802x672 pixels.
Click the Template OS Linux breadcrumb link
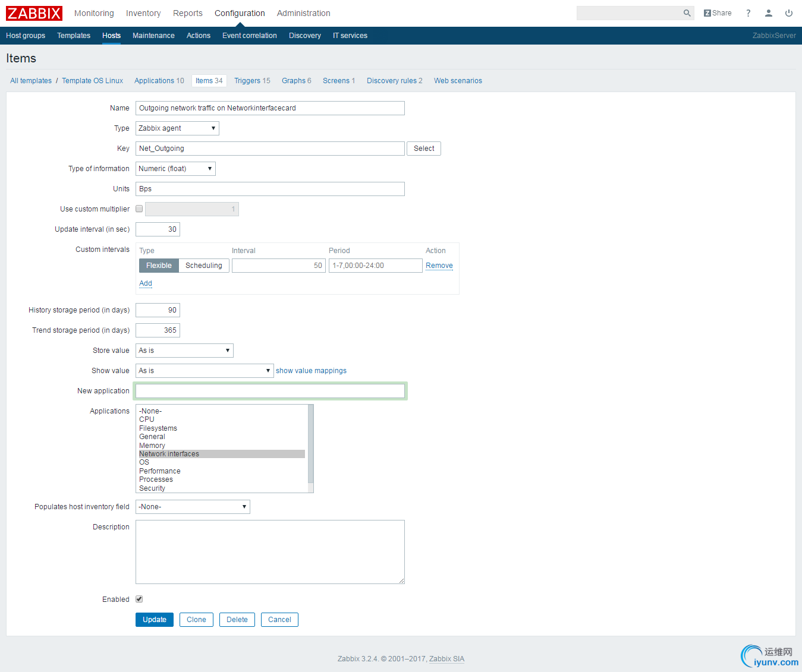point(93,81)
